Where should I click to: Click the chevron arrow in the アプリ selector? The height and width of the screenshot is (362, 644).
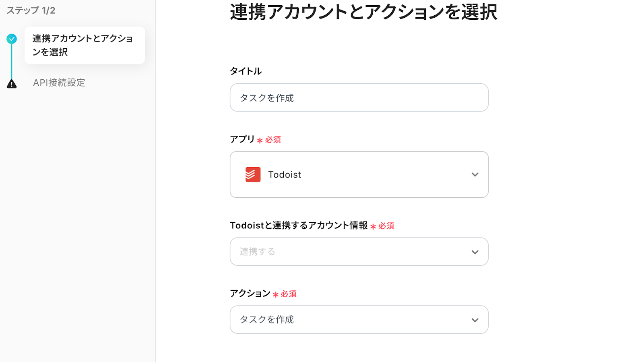click(x=475, y=175)
